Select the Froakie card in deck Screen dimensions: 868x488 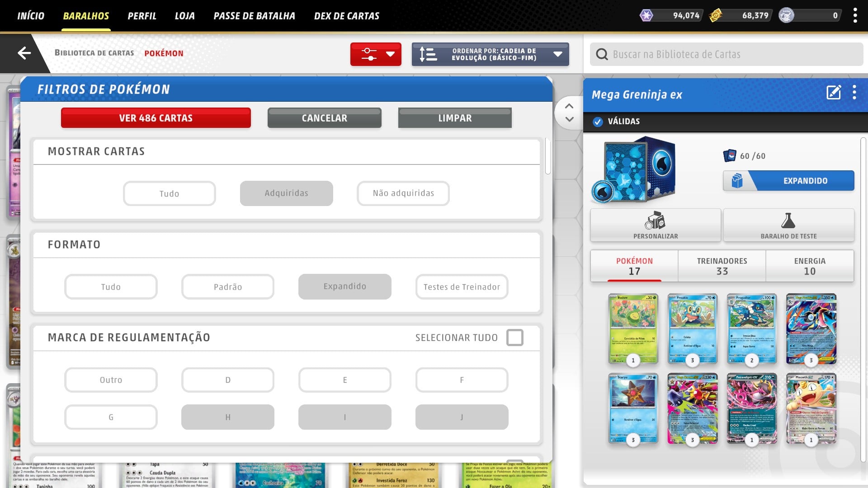(692, 328)
